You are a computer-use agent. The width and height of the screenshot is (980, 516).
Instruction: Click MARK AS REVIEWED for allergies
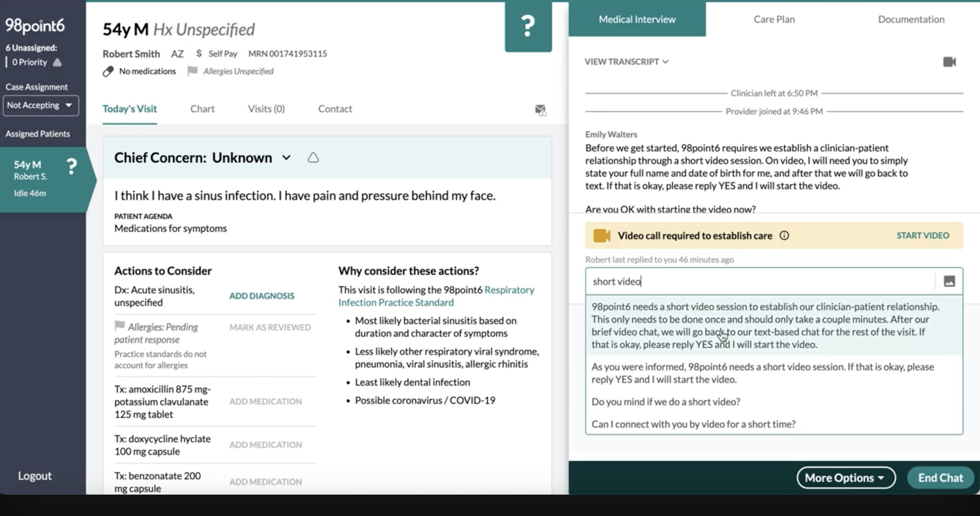click(270, 327)
